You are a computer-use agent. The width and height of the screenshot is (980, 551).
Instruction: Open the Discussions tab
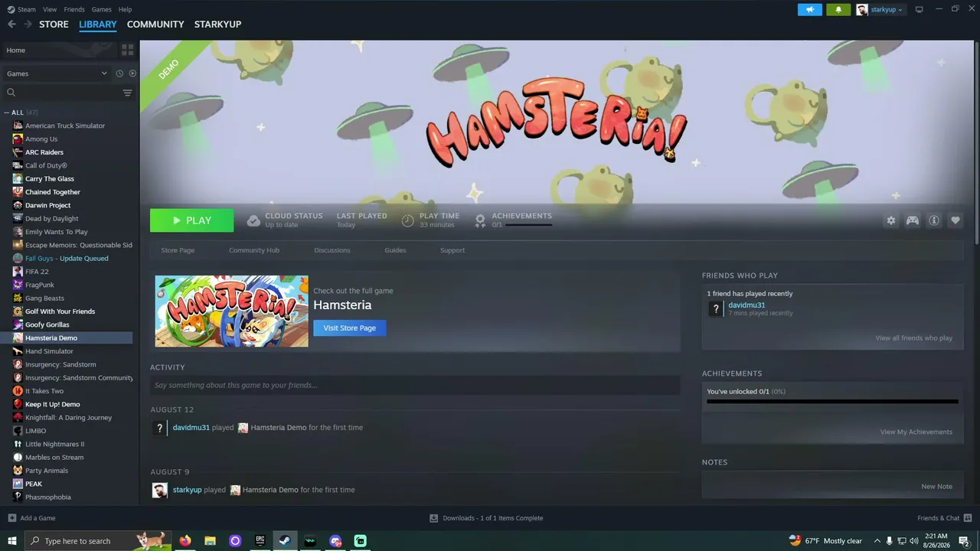click(x=332, y=250)
